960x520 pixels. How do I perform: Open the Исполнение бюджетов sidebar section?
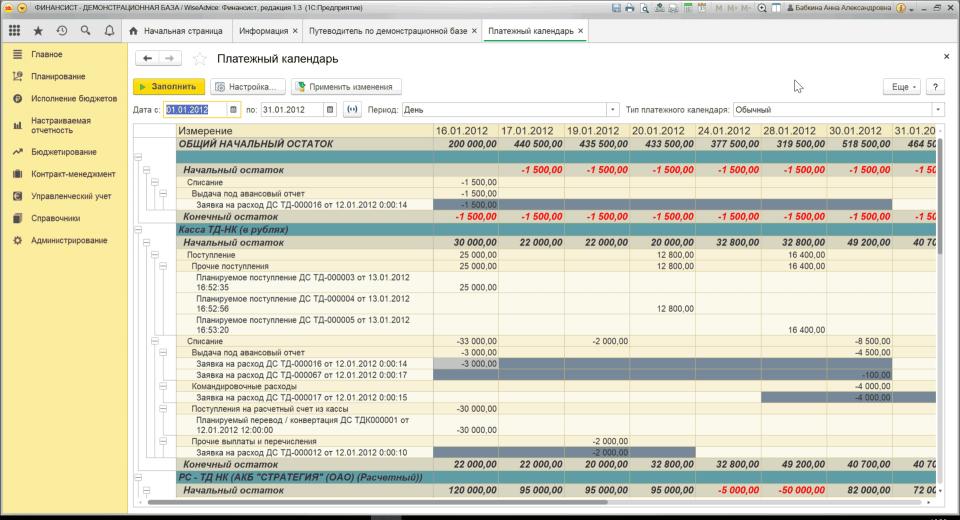tap(73, 99)
